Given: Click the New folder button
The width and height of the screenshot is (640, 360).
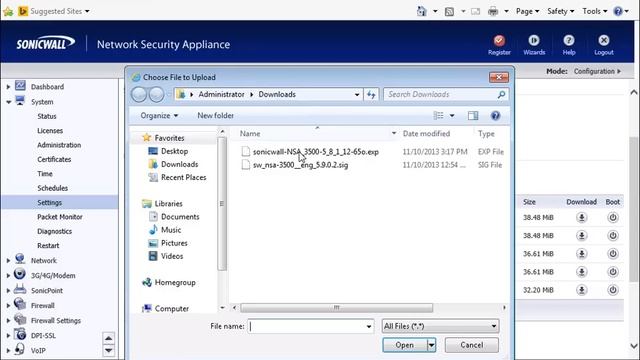Looking at the screenshot, I should [216, 116].
